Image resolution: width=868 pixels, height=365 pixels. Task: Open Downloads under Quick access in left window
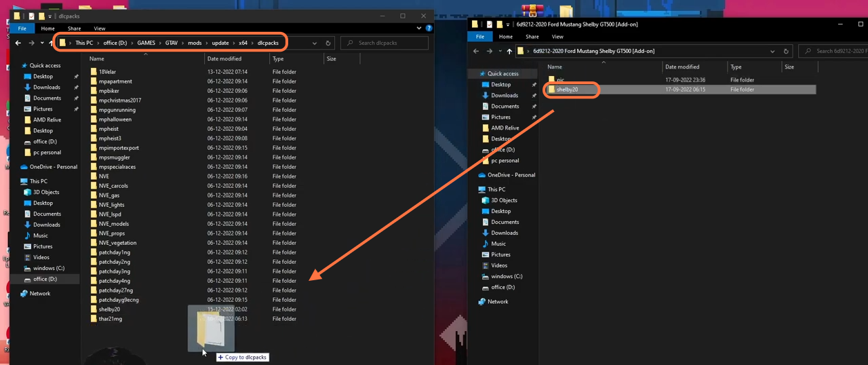[x=46, y=87]
